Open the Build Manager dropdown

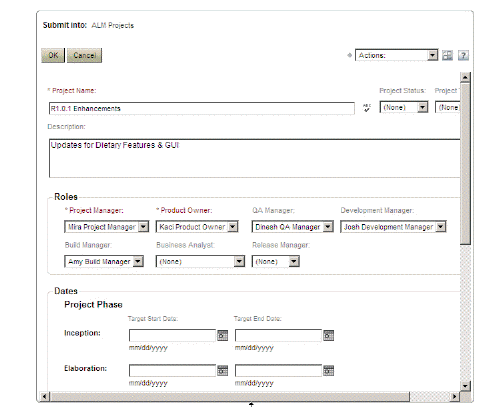pyautogui.click(x=104, y=262)
